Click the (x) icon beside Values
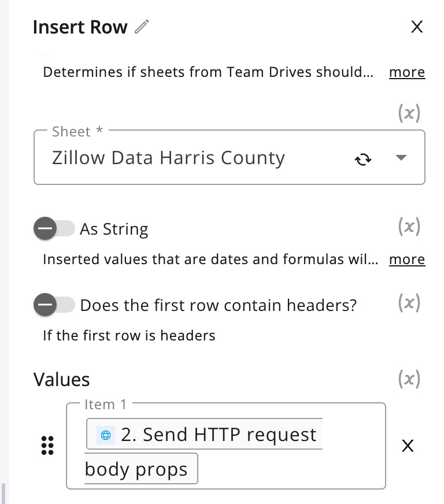 click(x=409, y=379)
